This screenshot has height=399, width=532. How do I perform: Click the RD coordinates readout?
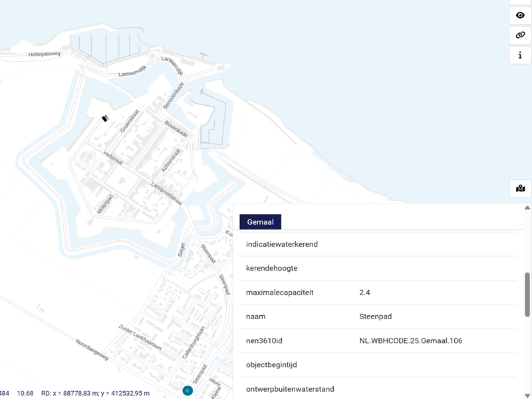click(95, 393)
